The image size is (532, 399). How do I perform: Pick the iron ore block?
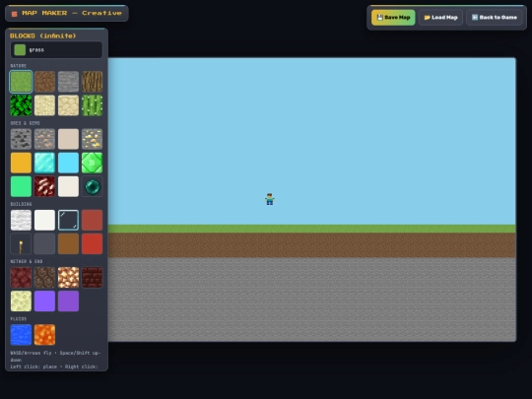[44, 139]
